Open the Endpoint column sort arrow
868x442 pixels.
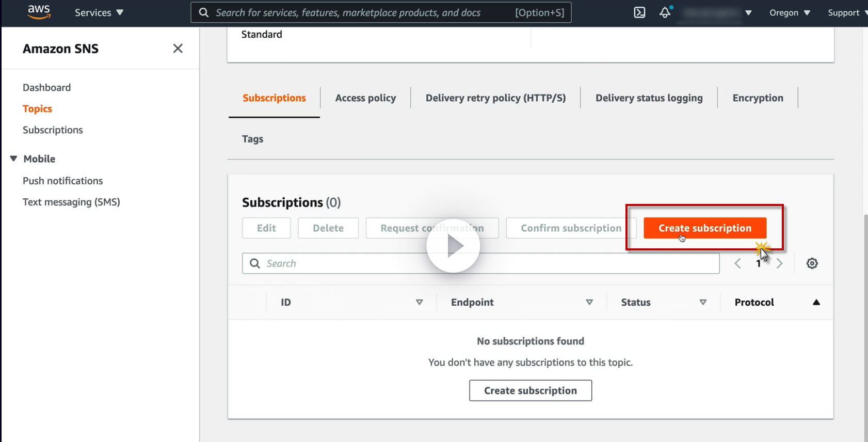[589, 303]
